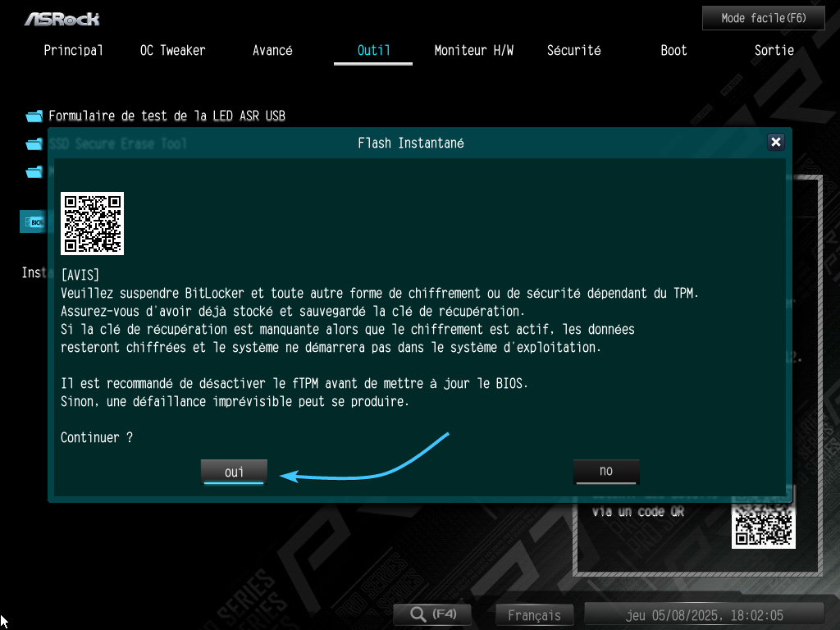This screenshot has height=630, width=840.
Task: Close the Flash Instantané dialog
Action: click(x=776, y=142)
